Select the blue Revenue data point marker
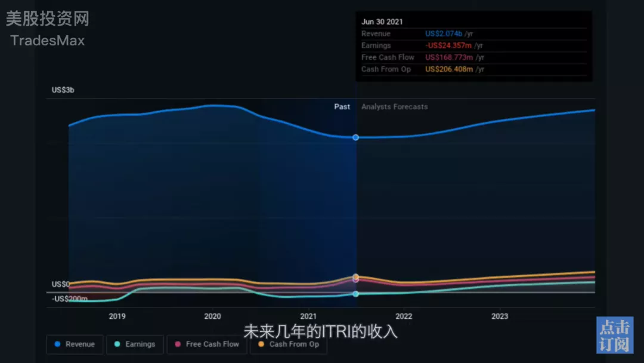The image size is (644, 363). point(356,137)
